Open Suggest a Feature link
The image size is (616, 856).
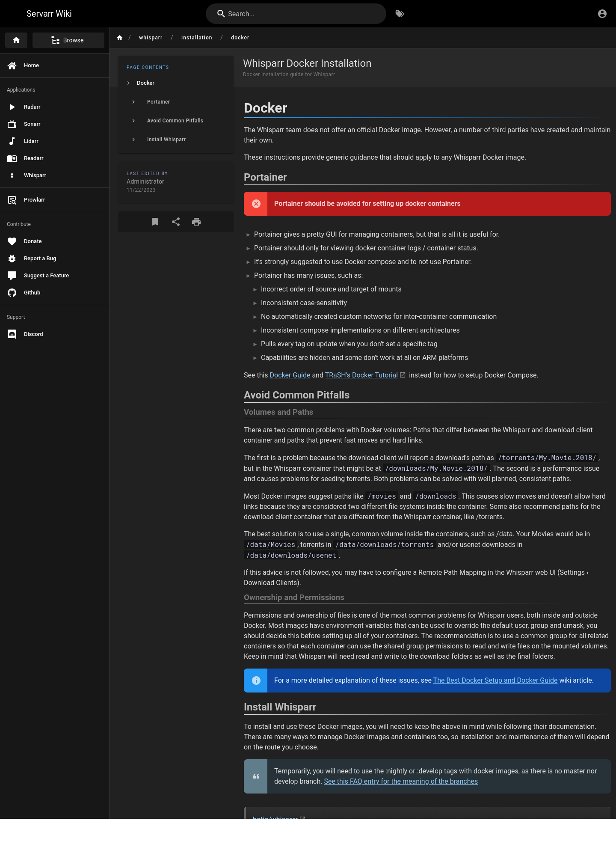(x=54, y=276)
